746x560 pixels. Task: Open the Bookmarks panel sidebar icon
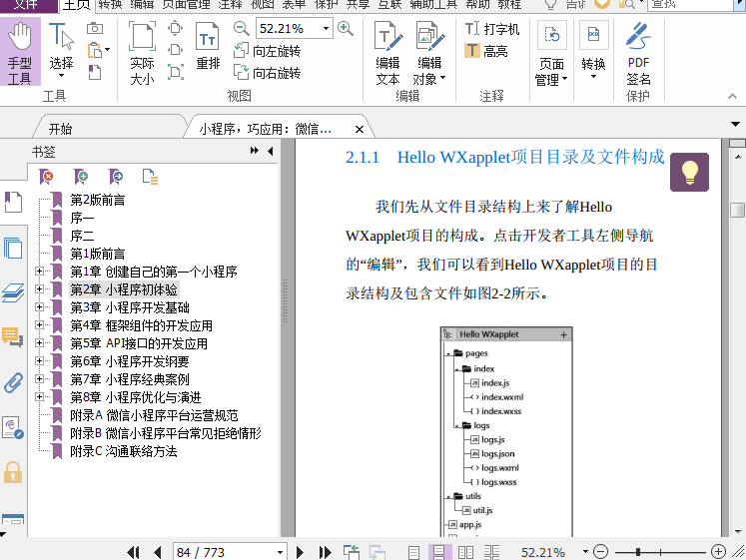click(x=13, y=202)
